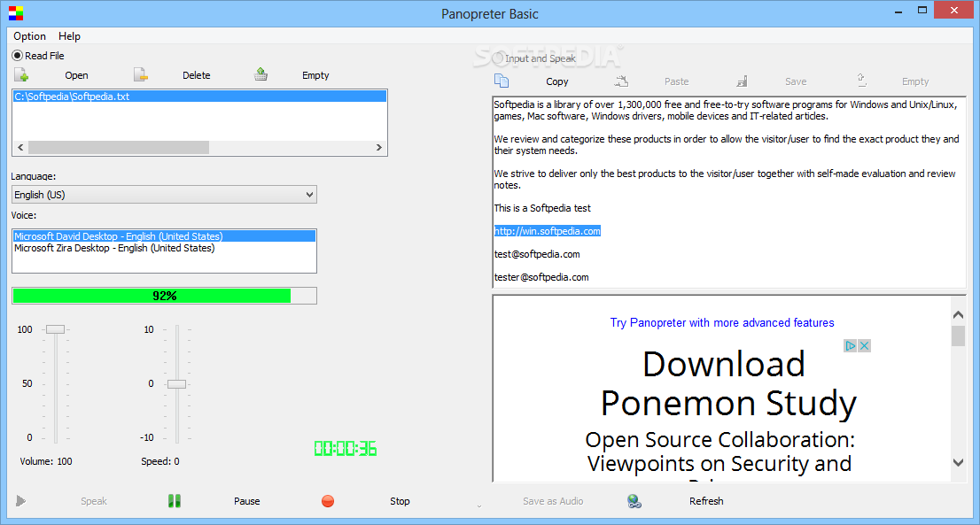The height and width of the screenshot is (525, 980).
Task: Select the Read File radio button
Action: 18,56
